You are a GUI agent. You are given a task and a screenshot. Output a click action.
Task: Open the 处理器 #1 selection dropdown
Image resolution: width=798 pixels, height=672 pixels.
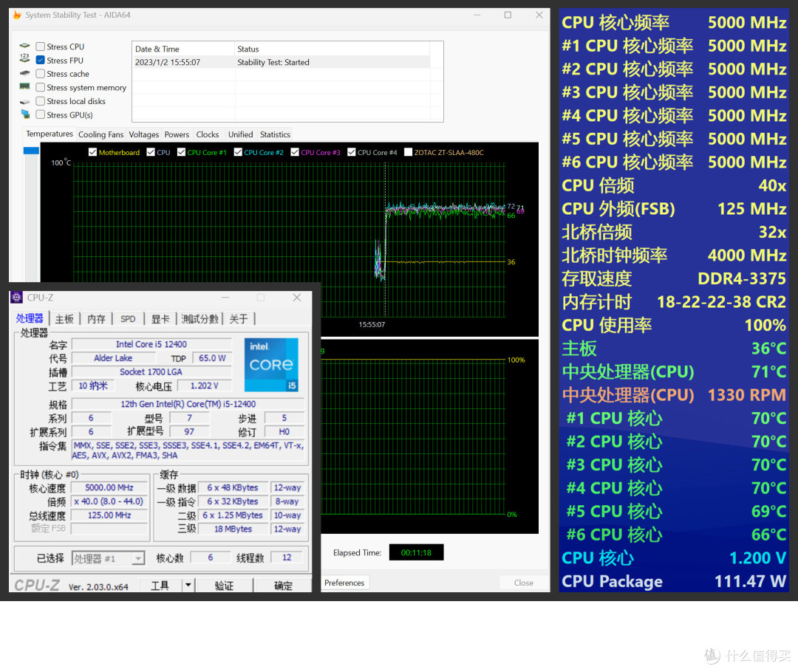[x=109, y=558]
